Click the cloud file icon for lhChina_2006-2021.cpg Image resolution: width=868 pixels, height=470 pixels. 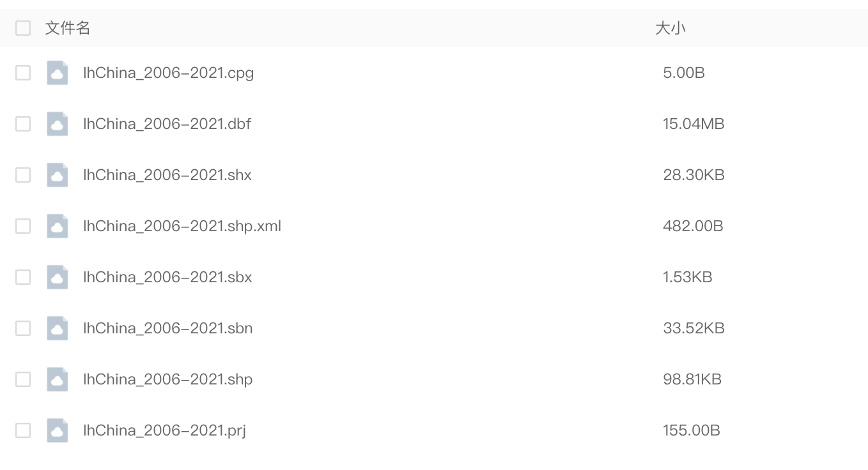[58, 73]
